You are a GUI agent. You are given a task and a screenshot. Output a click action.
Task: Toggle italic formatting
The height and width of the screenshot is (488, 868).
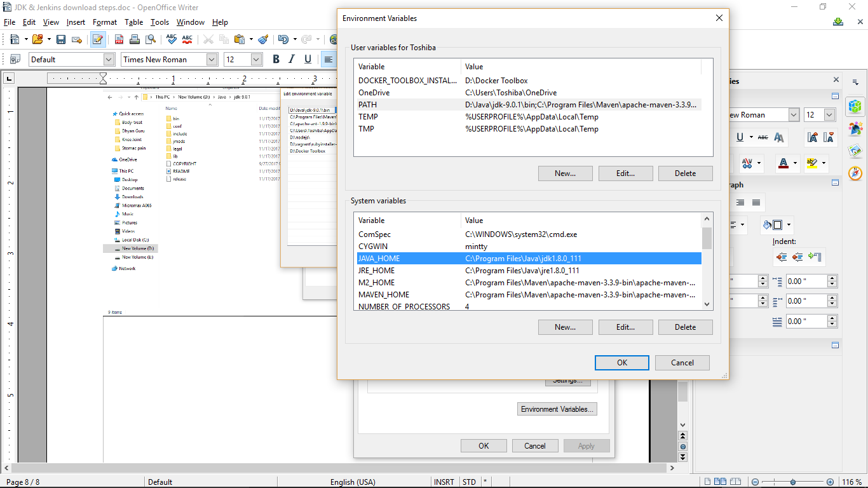292,58
